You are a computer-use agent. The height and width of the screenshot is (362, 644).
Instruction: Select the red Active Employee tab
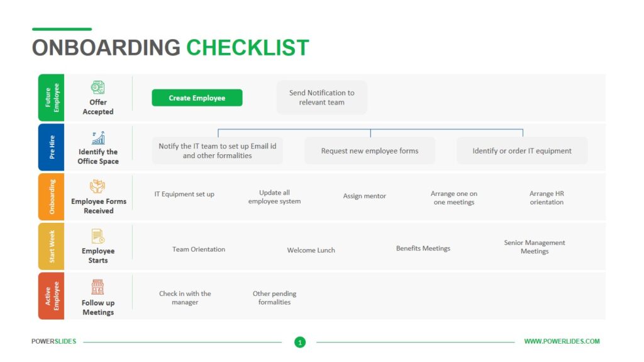click(x=52, y=296)
